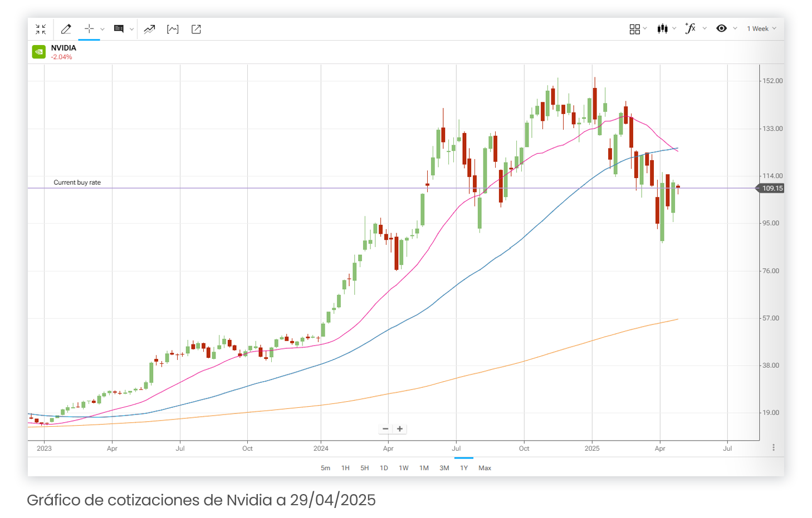The height and width of the screenshot is (518, 812).
Task: Click the 109.15 current price label
Action: tap(771, 189)
